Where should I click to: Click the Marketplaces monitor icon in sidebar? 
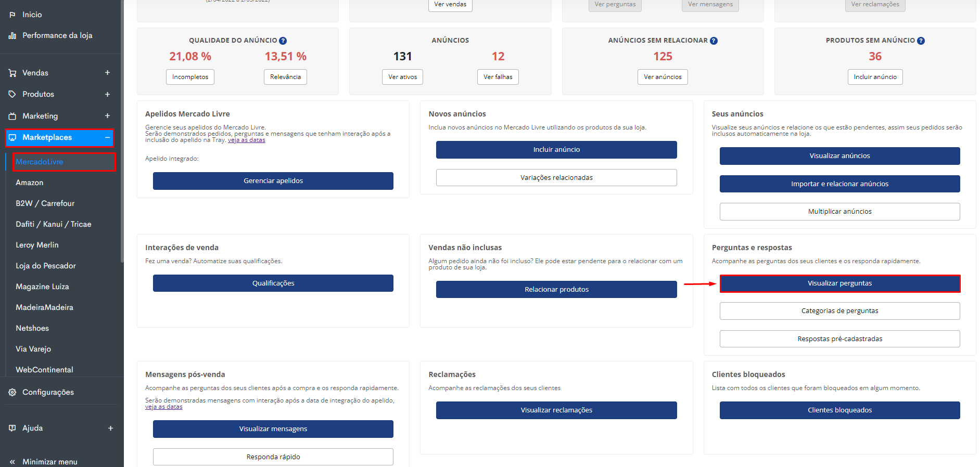pos(12,137)
